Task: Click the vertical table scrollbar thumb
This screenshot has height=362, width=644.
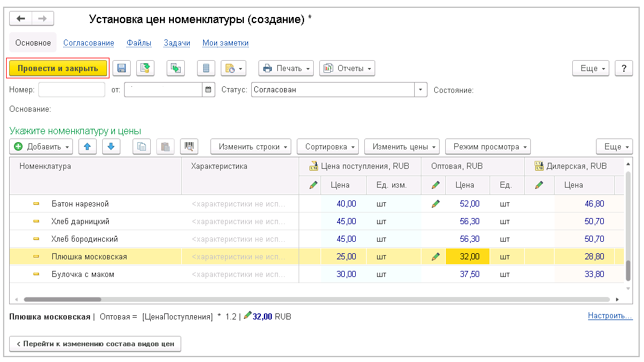Action: point(628,270)
